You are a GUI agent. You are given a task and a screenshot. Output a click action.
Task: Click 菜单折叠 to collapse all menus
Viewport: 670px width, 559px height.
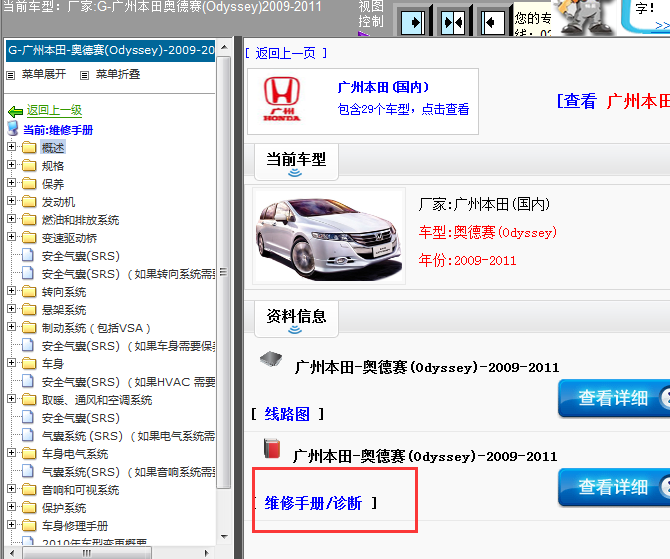[x=118, y=74]
